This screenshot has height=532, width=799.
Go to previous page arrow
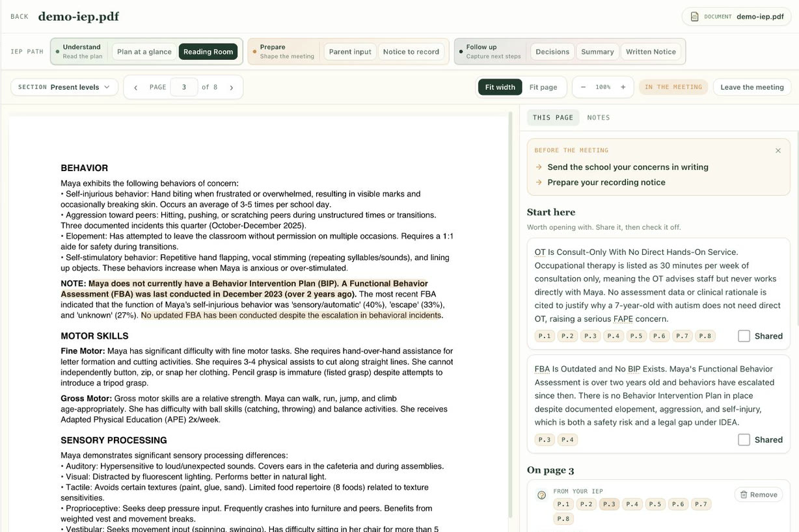pos(135,87)
